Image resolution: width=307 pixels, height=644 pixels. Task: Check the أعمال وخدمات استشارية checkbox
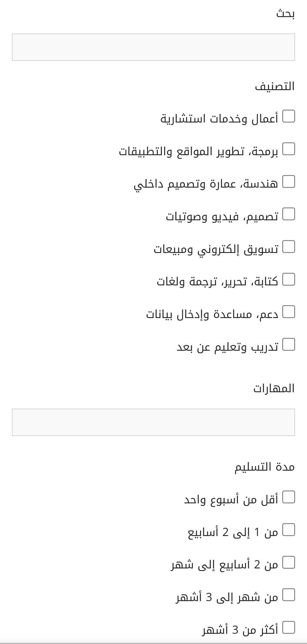click(289, 116)
